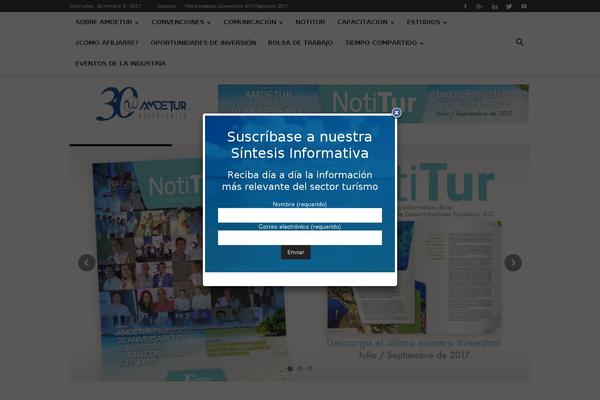Open Facebook page from top bar
Image resolution: width=600 pixels, height=400 pixels.
465,6
